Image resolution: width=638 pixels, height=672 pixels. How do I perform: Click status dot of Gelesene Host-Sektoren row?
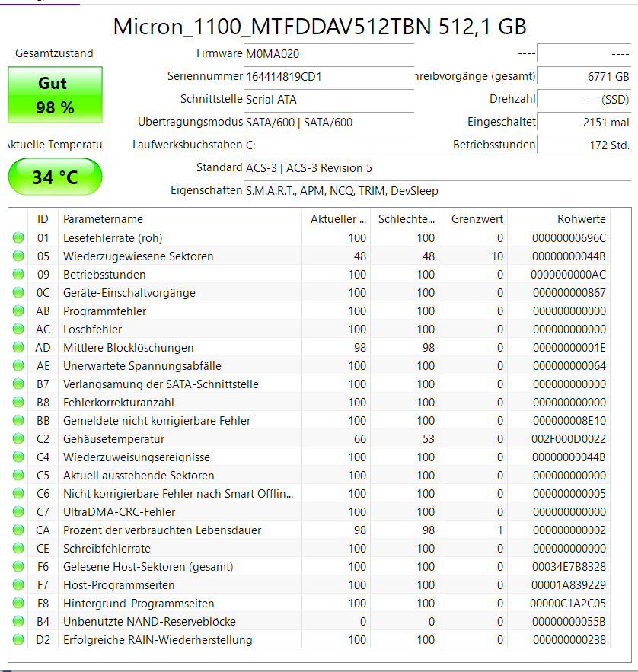[x=18, y=566]
